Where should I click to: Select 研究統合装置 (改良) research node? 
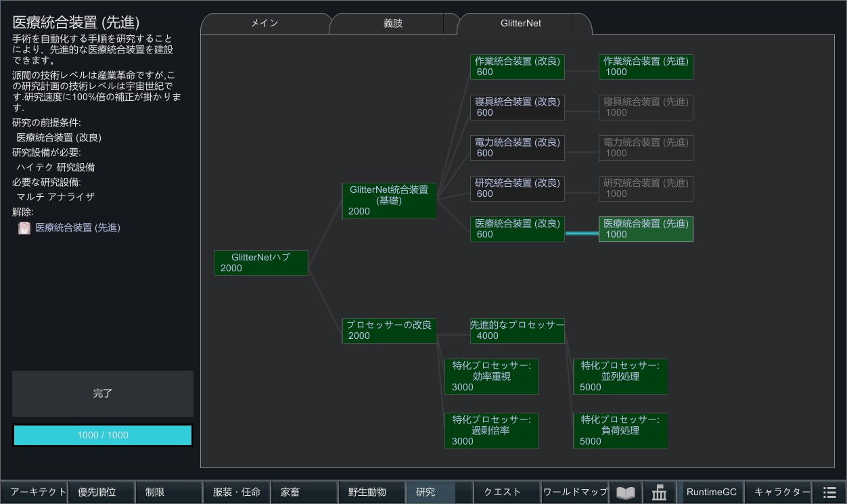click(x=518, y=189)
